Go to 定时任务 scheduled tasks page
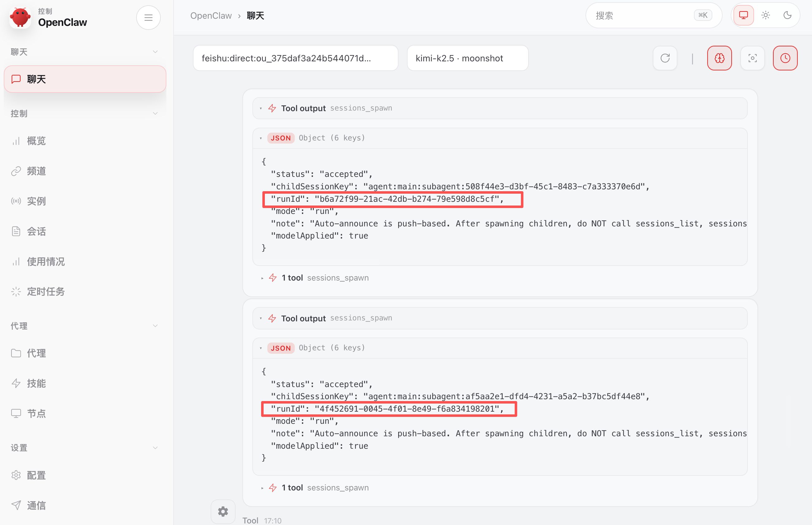Screen dimensions: 812x525 46,292
